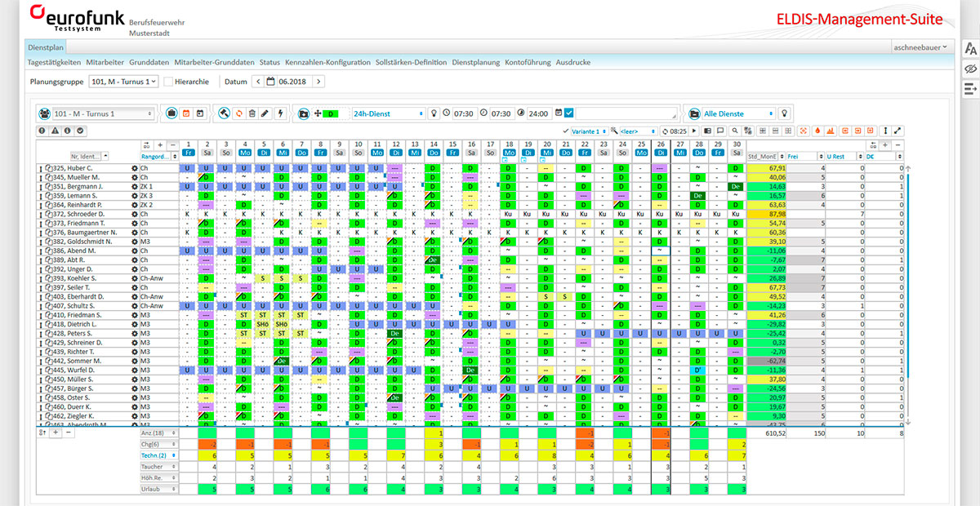
Task: Open the Ausdrucke menu
Action: point(573,62)
